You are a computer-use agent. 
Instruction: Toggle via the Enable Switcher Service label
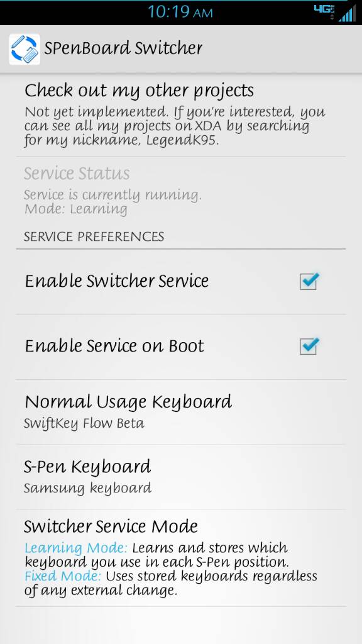coord(116,281)
